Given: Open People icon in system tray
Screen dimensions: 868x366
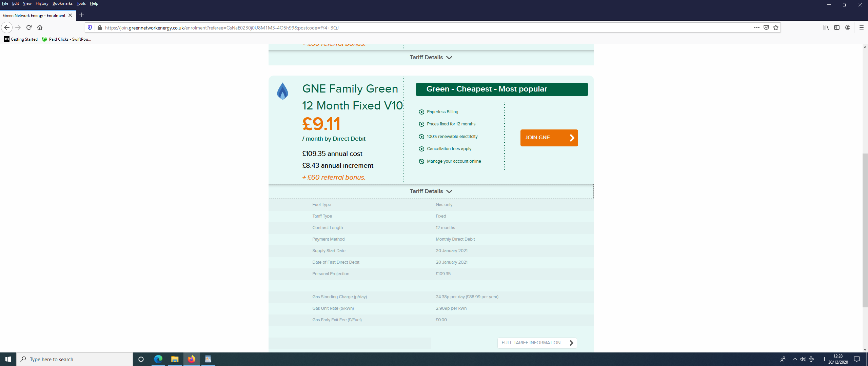Looking at the screenshot, I should point(783,359).
